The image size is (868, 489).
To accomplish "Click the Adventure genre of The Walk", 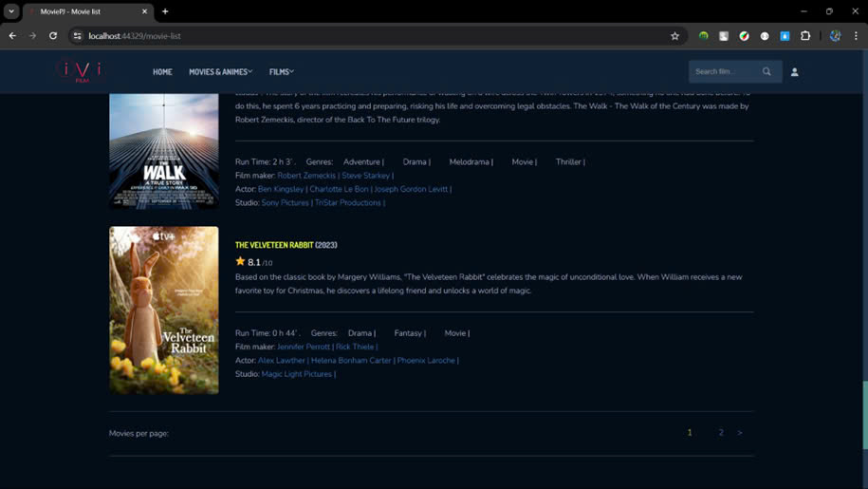I will pos(361,161).
